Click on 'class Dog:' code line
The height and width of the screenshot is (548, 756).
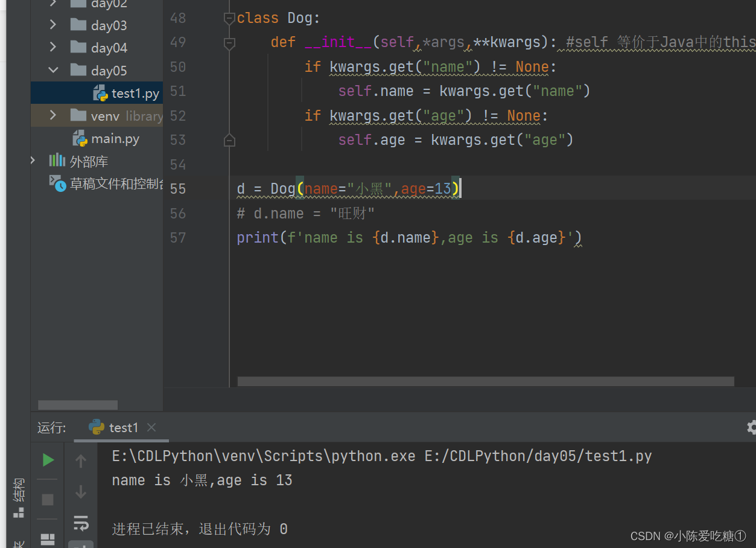pyautogui.click(x=278, y=18)
